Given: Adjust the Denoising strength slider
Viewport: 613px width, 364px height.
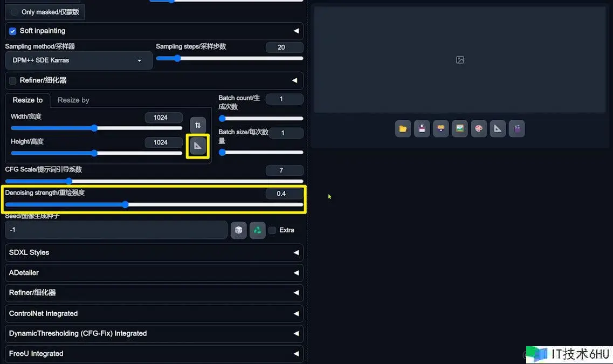Looking at the screenshot, I should (154, 204).
